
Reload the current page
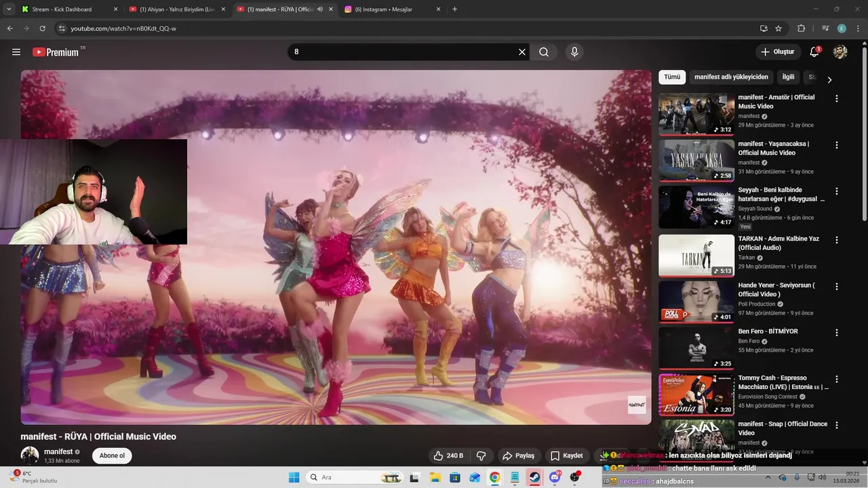pyautogui.click(x=42, y=28)
